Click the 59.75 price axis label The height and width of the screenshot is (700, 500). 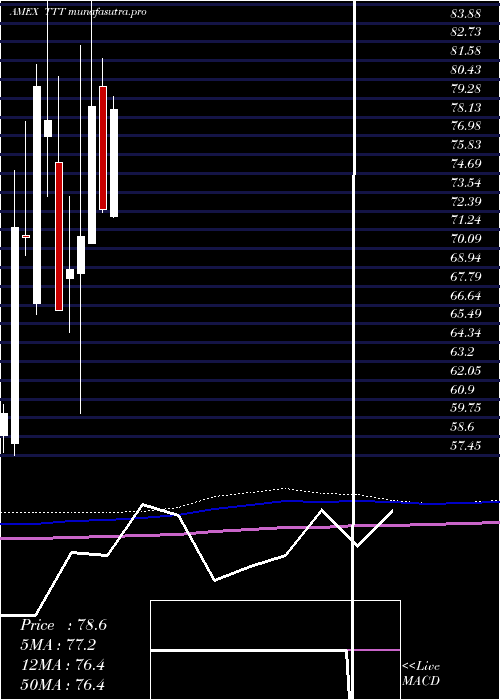466,408
